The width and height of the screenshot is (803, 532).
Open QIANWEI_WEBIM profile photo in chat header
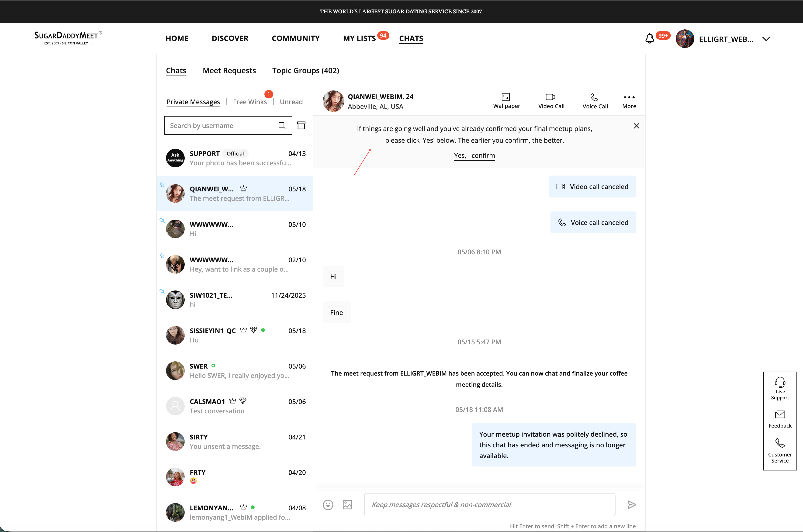tap(333, 101)
